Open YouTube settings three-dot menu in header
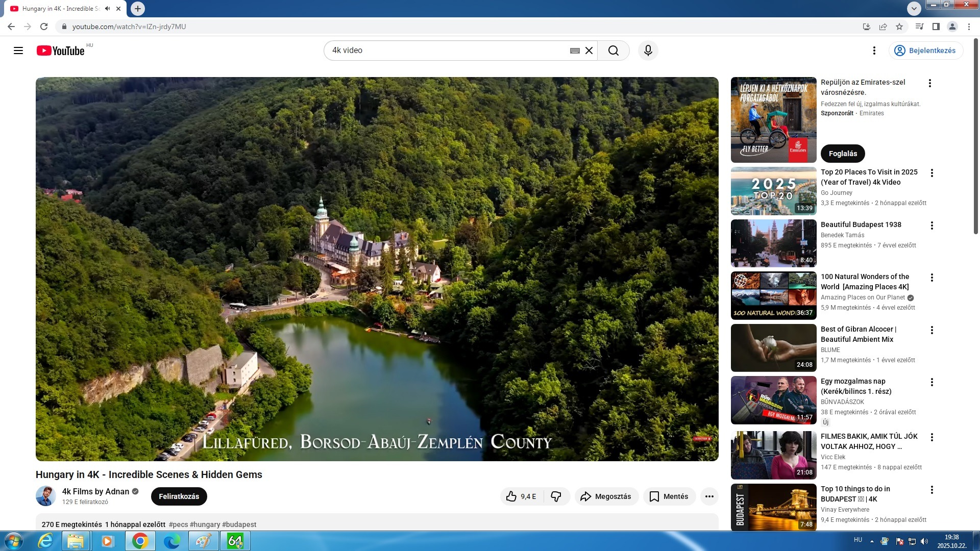Screen dimensions: 980x551 874,51
